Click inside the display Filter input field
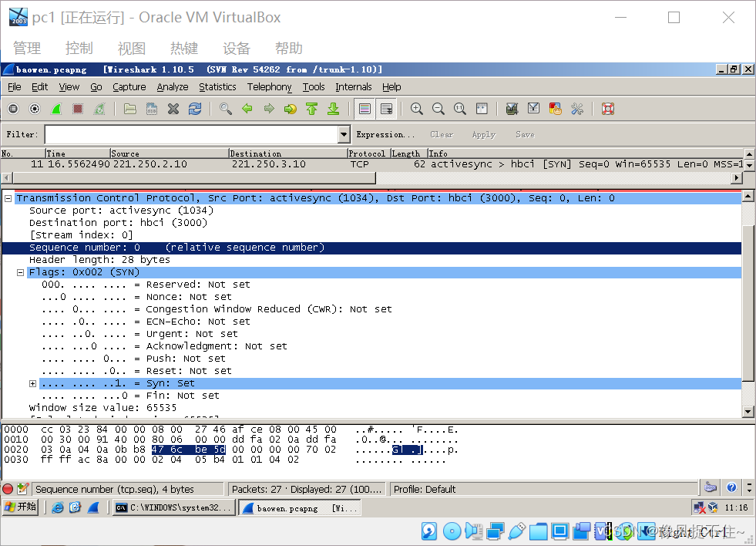756x546 pixels. pos(192,134)
